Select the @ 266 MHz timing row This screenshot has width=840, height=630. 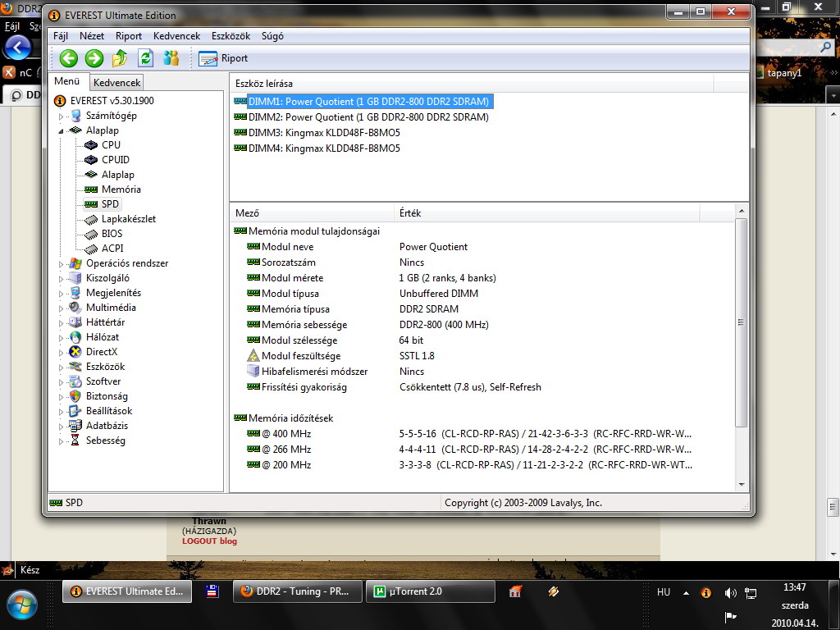click(x=468, y=450)
